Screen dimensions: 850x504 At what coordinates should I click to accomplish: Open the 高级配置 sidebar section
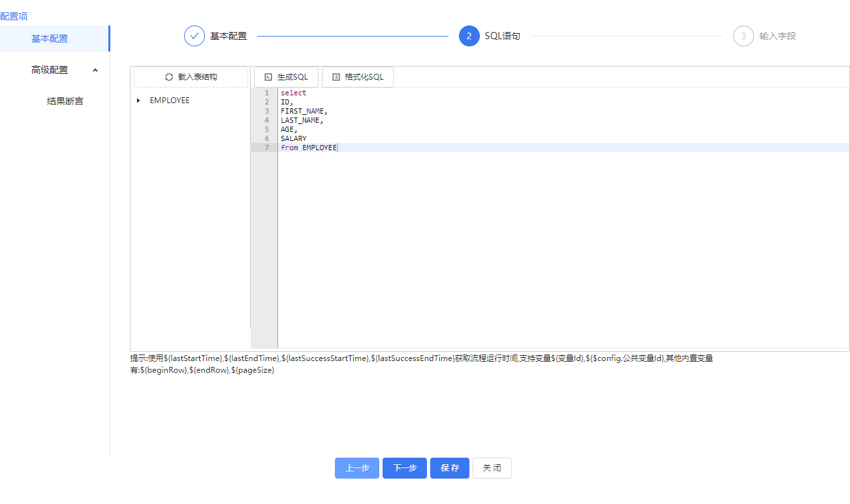point(55,70)
